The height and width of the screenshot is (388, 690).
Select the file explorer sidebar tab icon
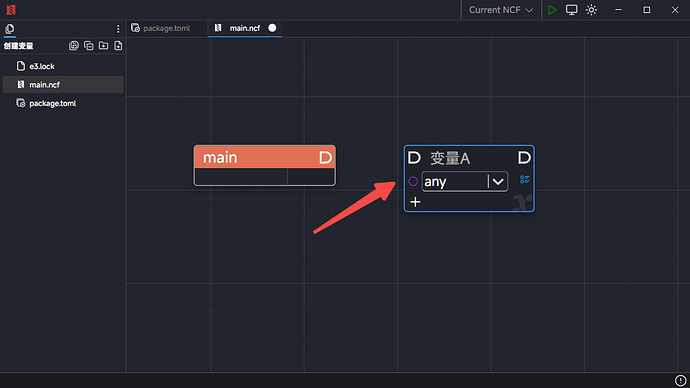pyautogui.click(x=10, y=29)
